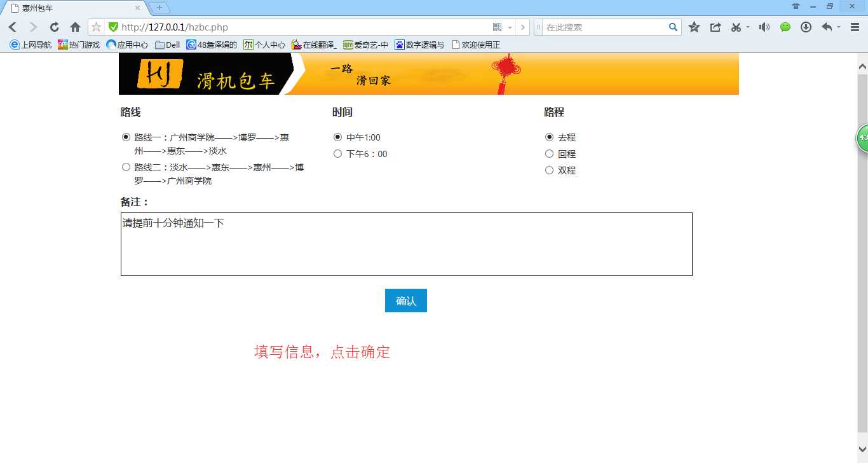Screen dimensions: 868x463
Task: Select the 双程 trip option
Action: (x=549, y=170)
